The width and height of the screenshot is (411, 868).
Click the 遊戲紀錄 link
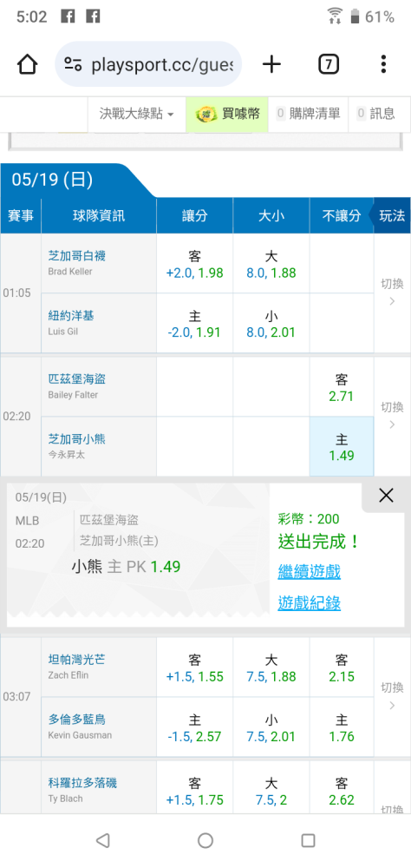[x=310, y=603]
